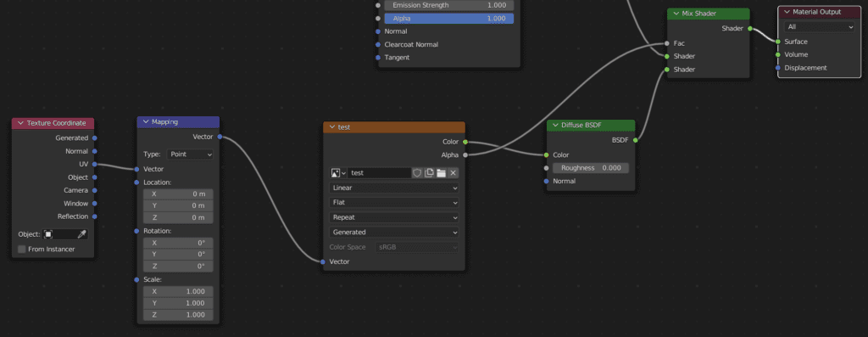This screenshot has width=868, height=337.
Task: Click the blue Alpha slider
Action: [449, 19]
